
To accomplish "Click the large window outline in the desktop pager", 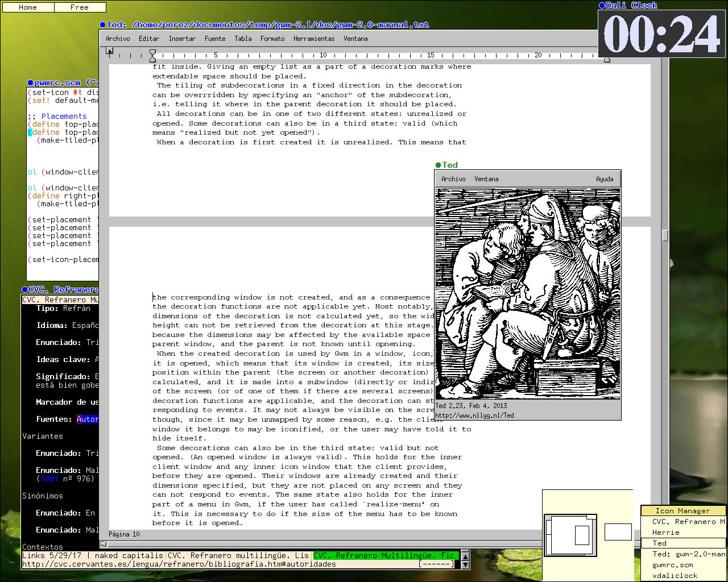I will pos(570,535).
